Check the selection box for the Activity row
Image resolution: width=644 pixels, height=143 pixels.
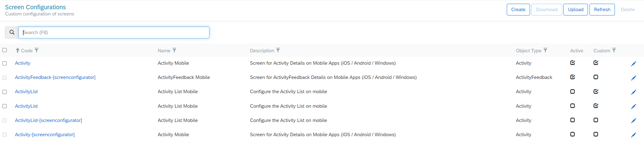click(5, 63)
